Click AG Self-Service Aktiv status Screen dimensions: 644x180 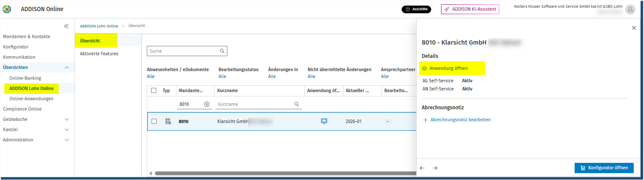coord(467,81)
